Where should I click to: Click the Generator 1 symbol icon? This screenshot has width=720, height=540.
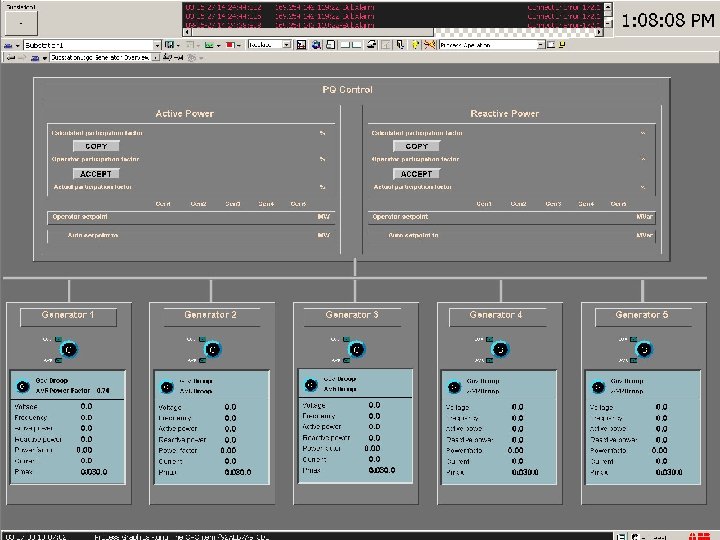[x=69, y=350]
